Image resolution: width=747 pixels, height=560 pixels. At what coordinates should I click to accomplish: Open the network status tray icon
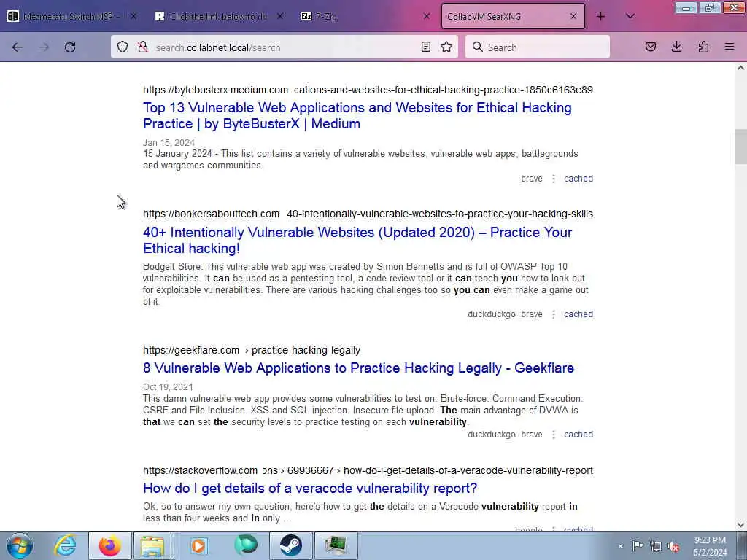[656, 547]
